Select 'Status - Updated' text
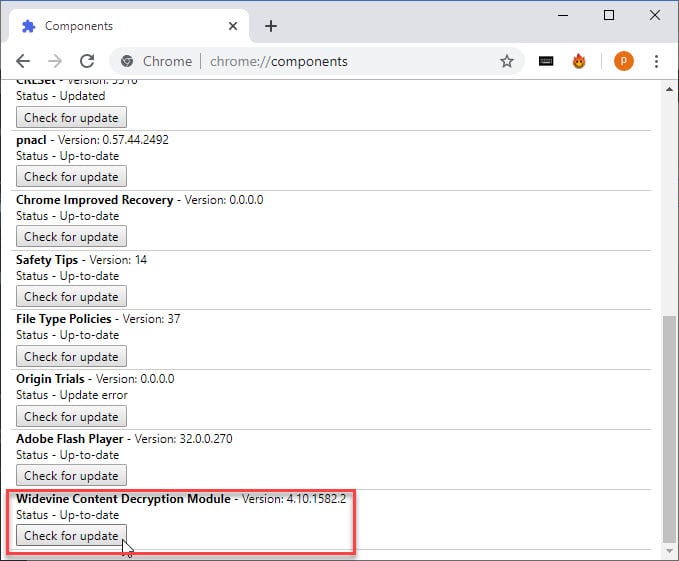 point(61,96)
